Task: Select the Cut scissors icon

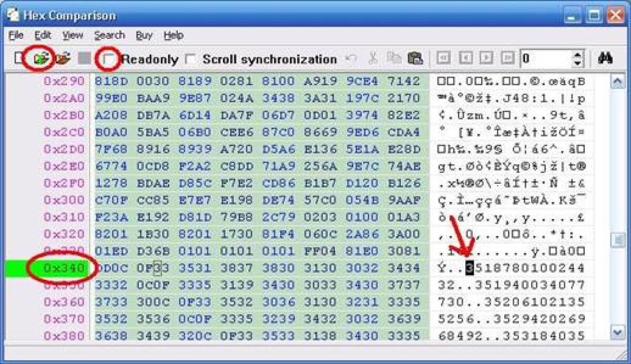Action: point(374,59)
